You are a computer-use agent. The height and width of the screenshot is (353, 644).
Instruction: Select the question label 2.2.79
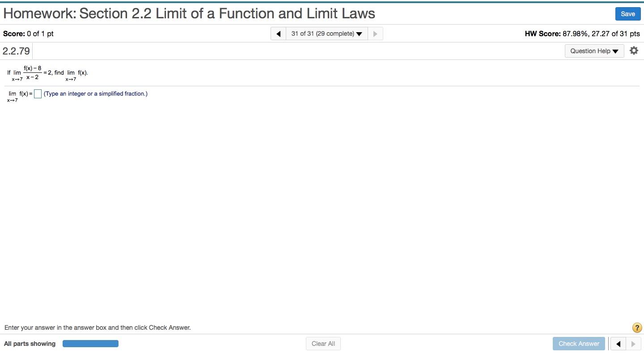[16, 51]
